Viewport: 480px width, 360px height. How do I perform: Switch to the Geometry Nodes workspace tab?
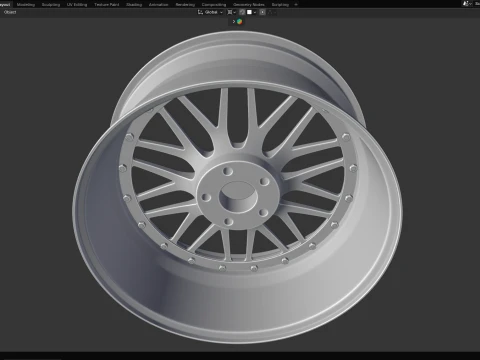249,5
